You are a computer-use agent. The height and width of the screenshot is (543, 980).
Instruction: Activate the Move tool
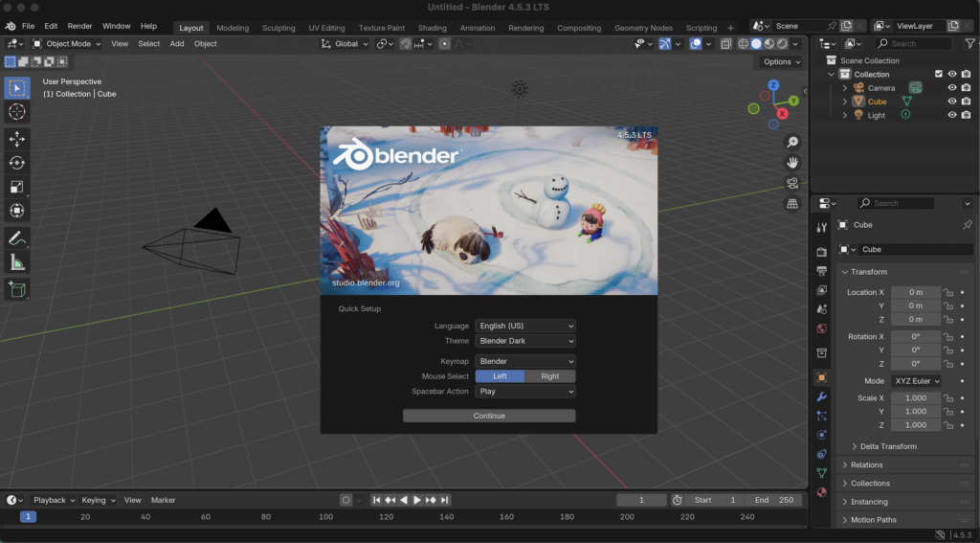[x=17, y=138]
